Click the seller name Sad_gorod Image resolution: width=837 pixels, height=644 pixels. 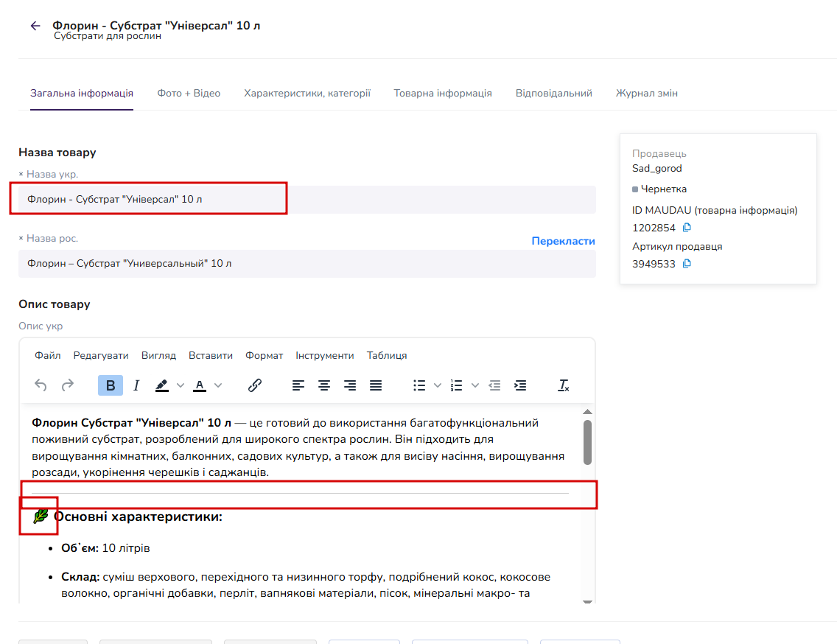pos(656,168)
